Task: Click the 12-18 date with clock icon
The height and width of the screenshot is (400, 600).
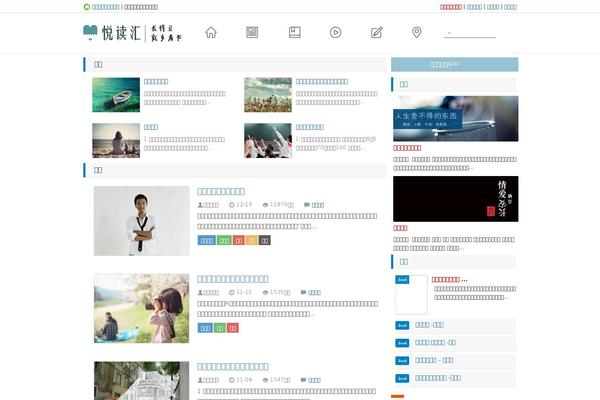Action: pyautogui.click(x=240, y=205)
